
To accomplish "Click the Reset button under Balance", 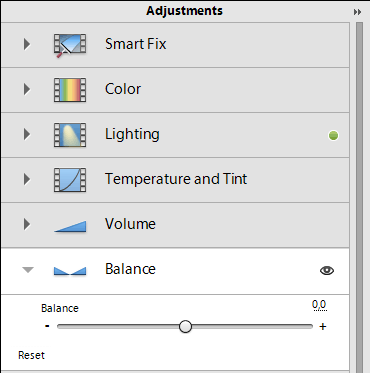I will [x=31, y=355].
